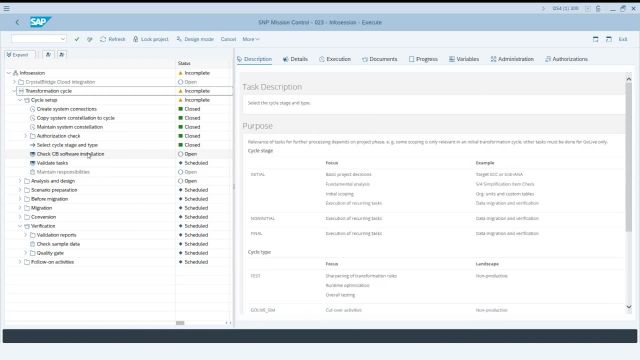
Task: Open the Authorizations tab
Action: click(567, 59)
